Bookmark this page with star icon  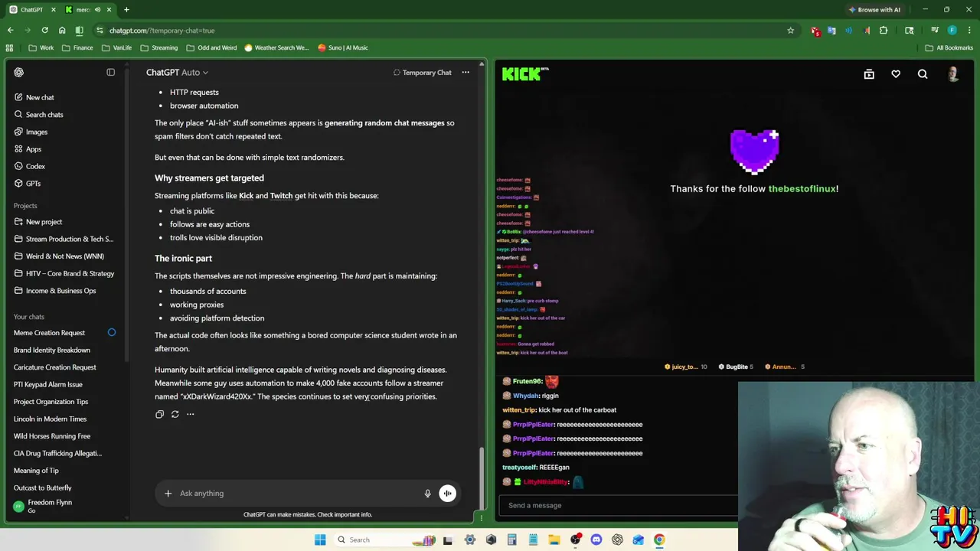[x=790, y=31]
